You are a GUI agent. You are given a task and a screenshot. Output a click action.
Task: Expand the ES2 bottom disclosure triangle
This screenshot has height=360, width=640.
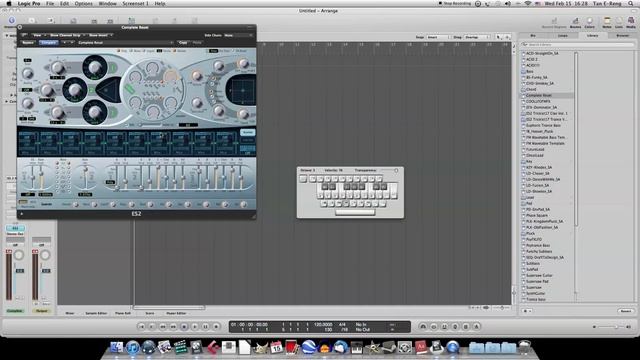[22, 213]
